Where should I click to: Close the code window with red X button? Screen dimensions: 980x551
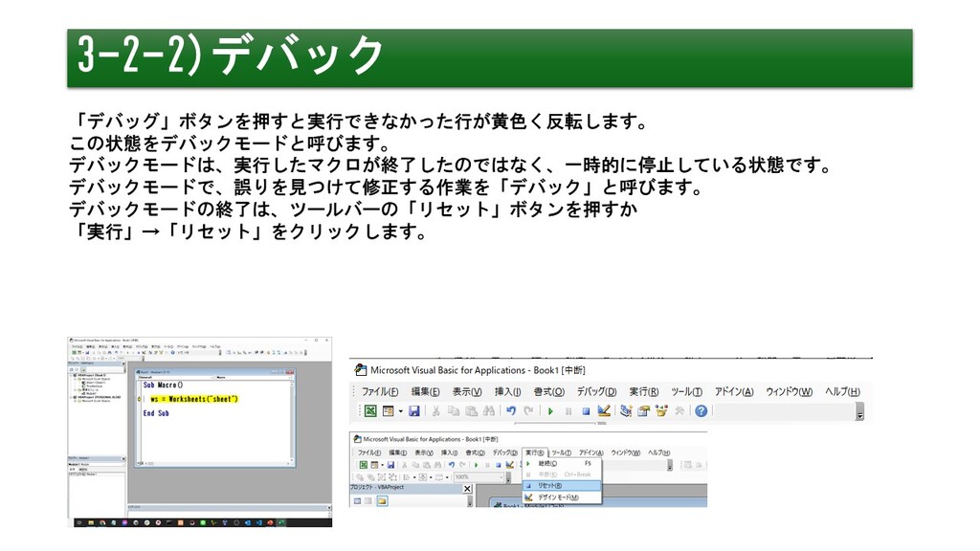[290, 372]
